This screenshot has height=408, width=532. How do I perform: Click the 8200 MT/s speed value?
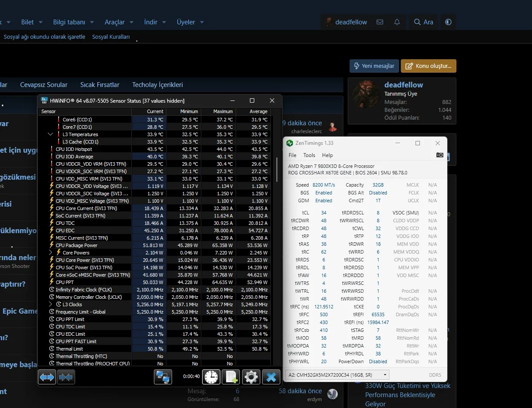pyautogui.click(x=324, y=185)
